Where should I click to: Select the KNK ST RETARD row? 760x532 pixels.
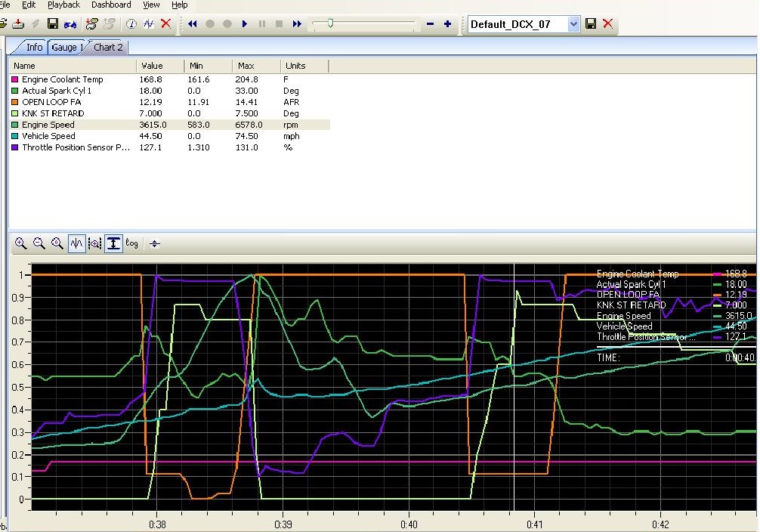coord(170,113)
